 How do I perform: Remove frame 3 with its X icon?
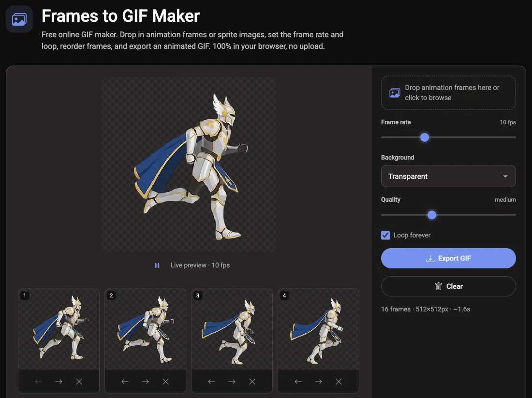pyautogui.click(x=252, y=382)
